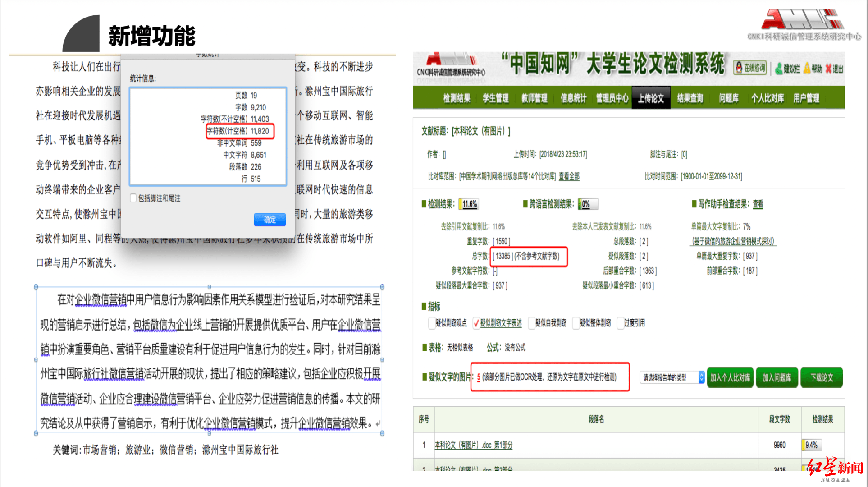Open the 请选择报告单的类型 dropdown
The width and height of the screenshot is (868, 487).
pyautogui.click(x=672, y=377)
